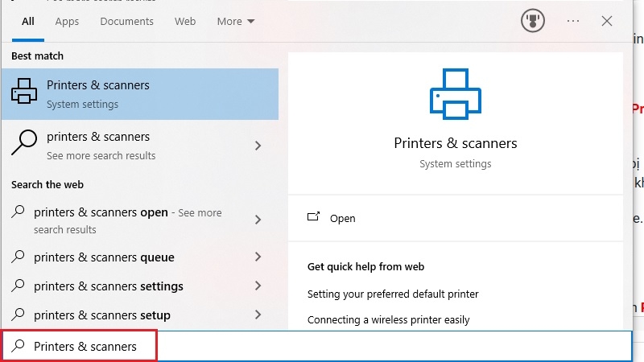The image size is (644, 362).
Task: Click the Open icon in preview pane
Action: (x=313, y=217)
